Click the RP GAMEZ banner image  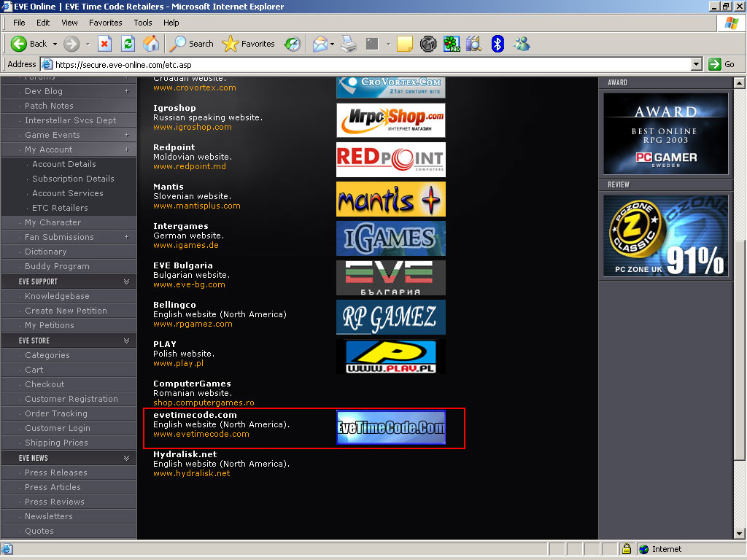point(391,317)
